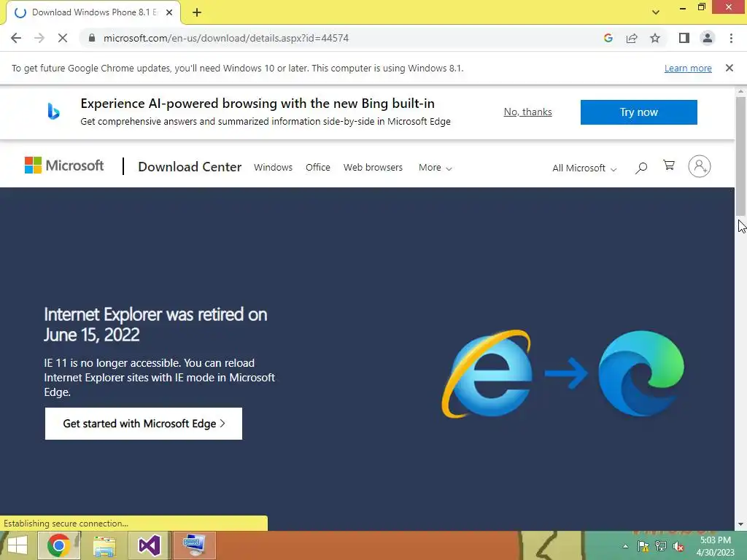Sign in with the account icon
This screenshot has height=560, width=747.
[x=700, y=166]
